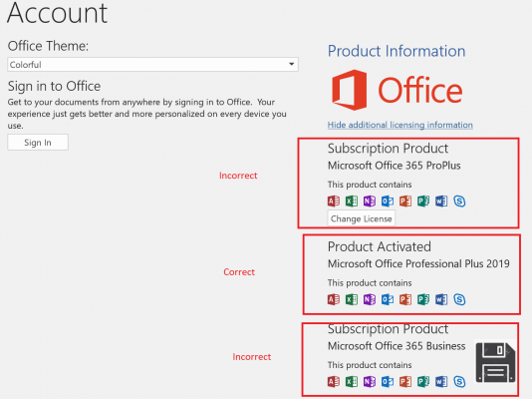532x399 pixels.
Task: Click OneNote icon under Office 365 ProPlus
Action: pos(370,201)
